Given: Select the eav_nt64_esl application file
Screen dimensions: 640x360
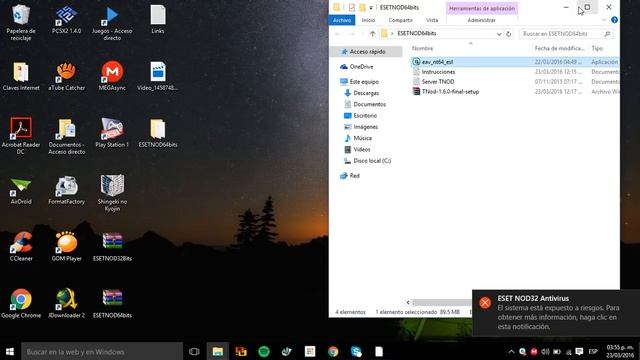Looking at the screenshot, I should pos(514,62).
